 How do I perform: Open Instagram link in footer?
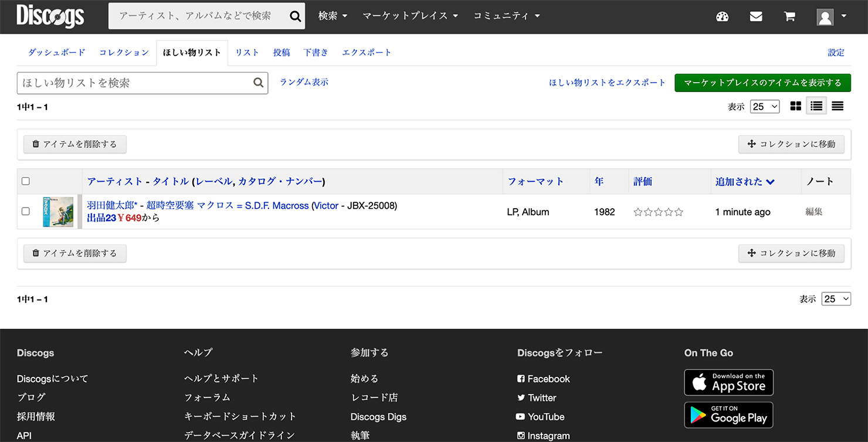coord(543,436)
